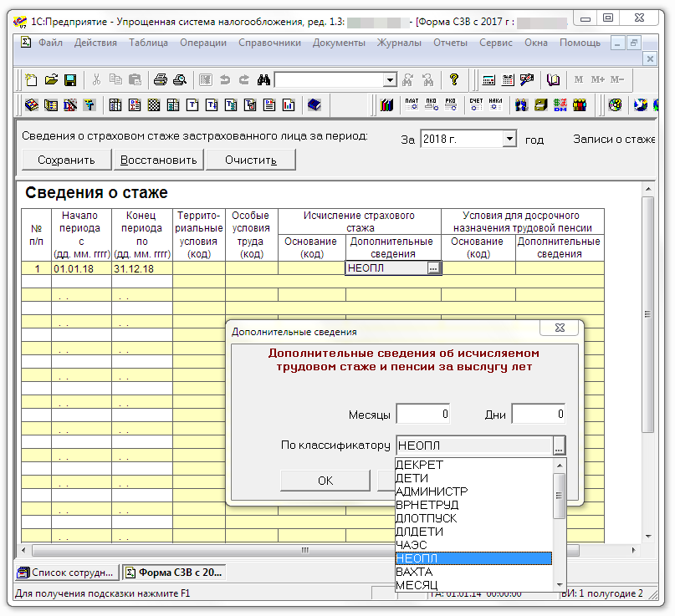675x616 pixels.
Task: Click ellipsis button beside По классификатору field
Action: [x=559, y=445]
